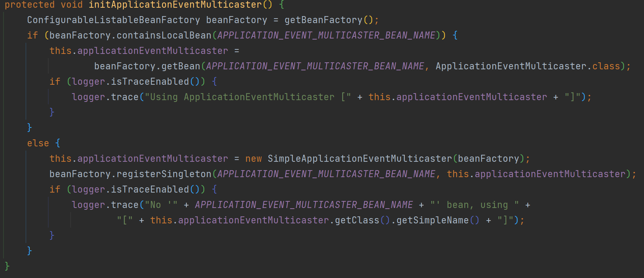
Task: Click the "if" keyword before beanFactory.containsLocalBean
Action: pos(33,35)
